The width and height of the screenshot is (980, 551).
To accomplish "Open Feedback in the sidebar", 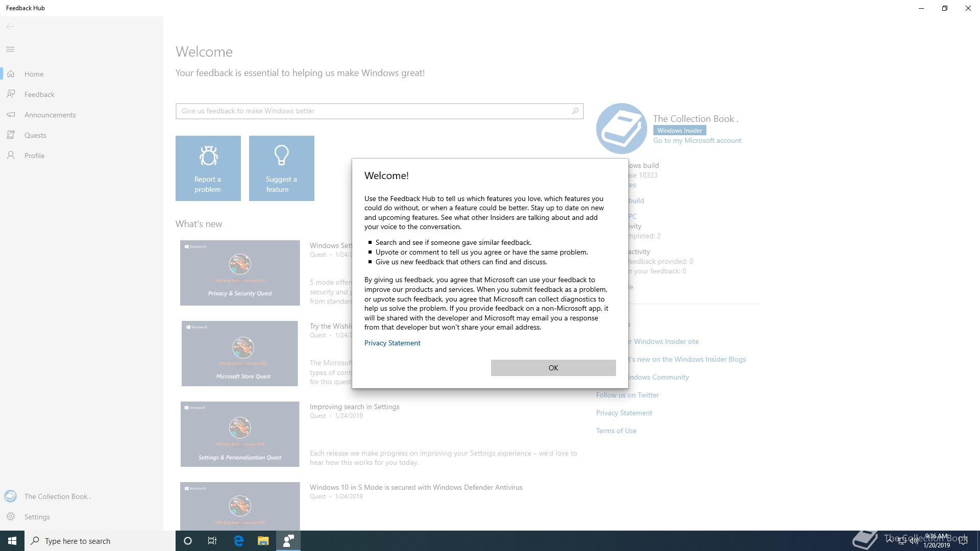I will (39, 94).
